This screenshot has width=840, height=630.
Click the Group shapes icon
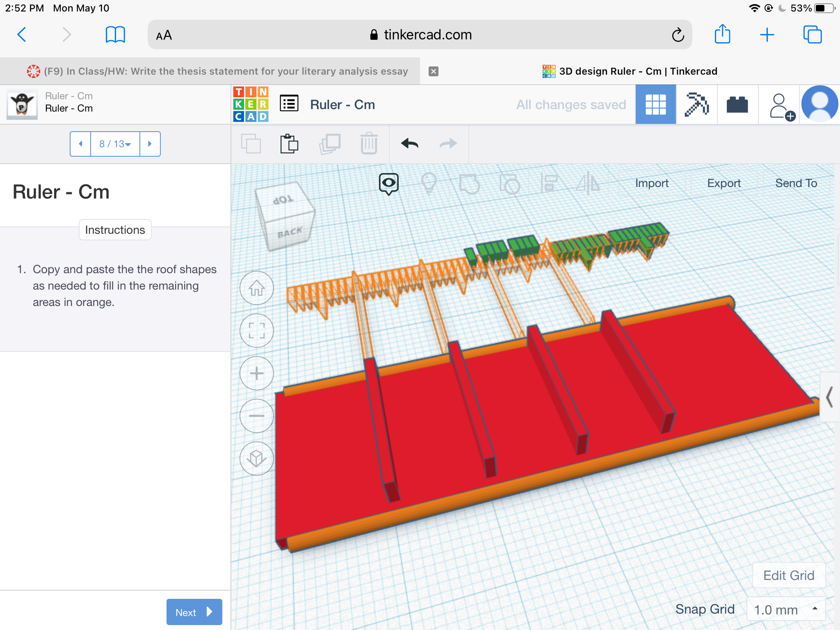coord(469,184)
